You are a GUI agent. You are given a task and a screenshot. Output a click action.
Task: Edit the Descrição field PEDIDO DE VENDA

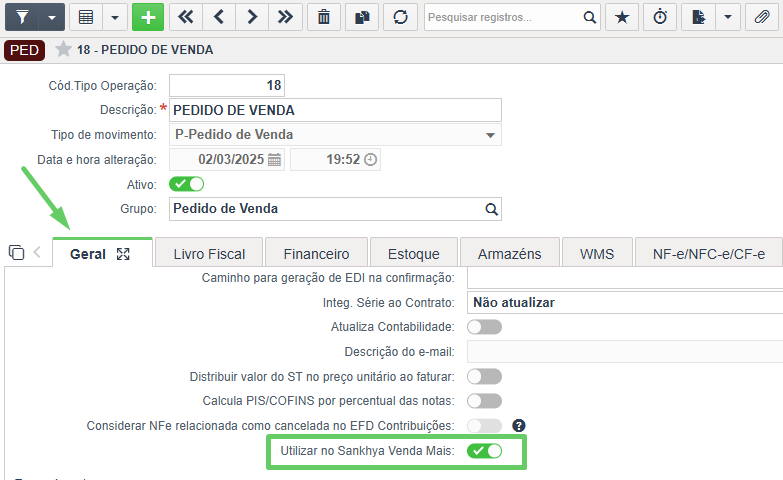(335, 110)
